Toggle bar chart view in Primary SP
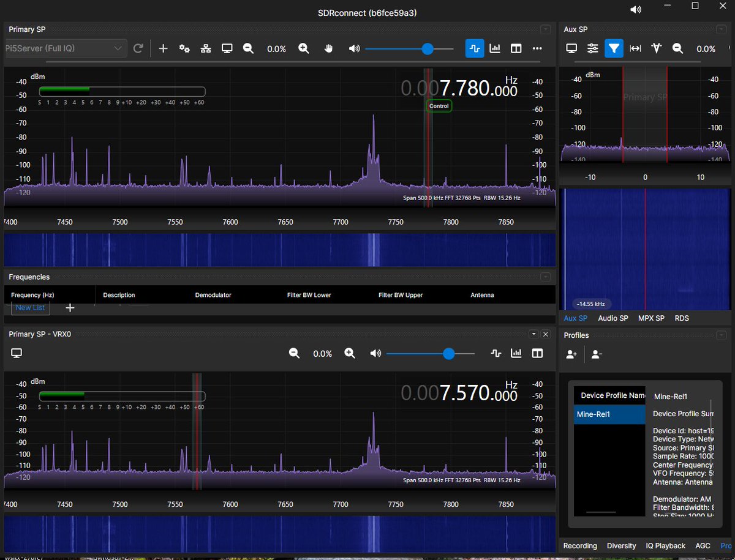Viewport: 735px width, 560px height. click(496, 48)
